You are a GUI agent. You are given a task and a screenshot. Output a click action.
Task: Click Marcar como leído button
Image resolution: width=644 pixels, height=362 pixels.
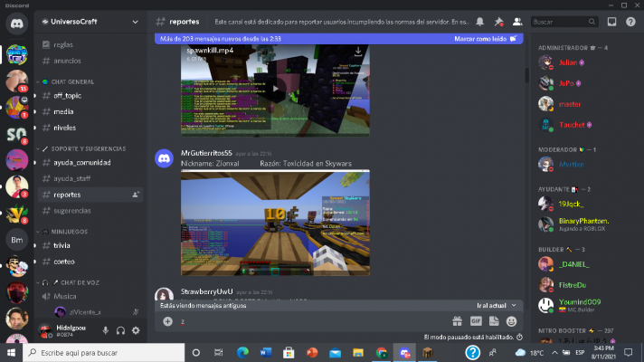[x=485, y=39]
